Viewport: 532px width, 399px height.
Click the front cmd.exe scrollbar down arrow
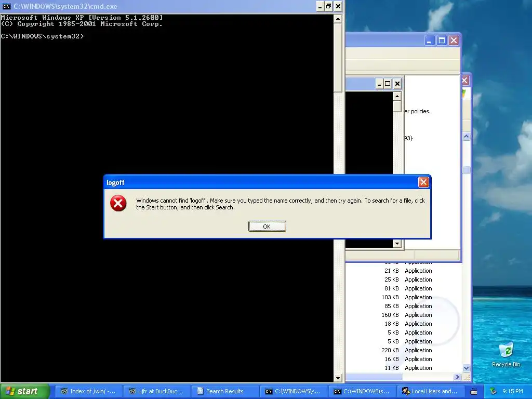coord(338,378)
